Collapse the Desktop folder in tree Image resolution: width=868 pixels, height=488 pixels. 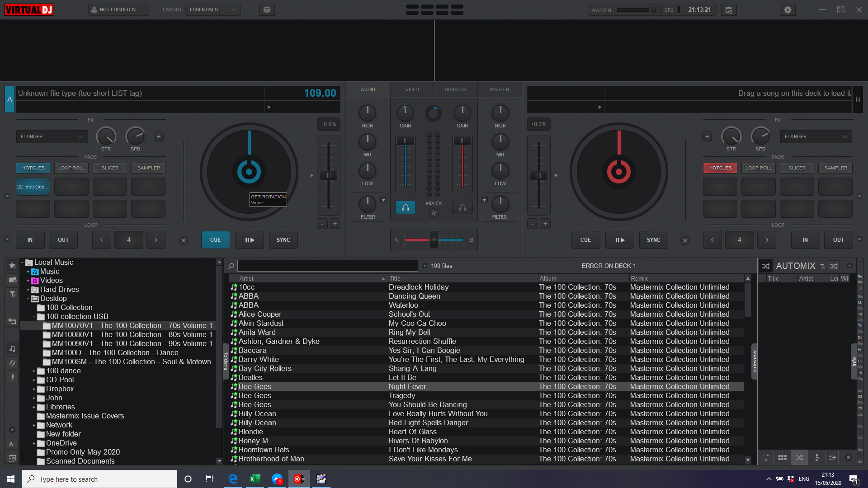[28, 299]
